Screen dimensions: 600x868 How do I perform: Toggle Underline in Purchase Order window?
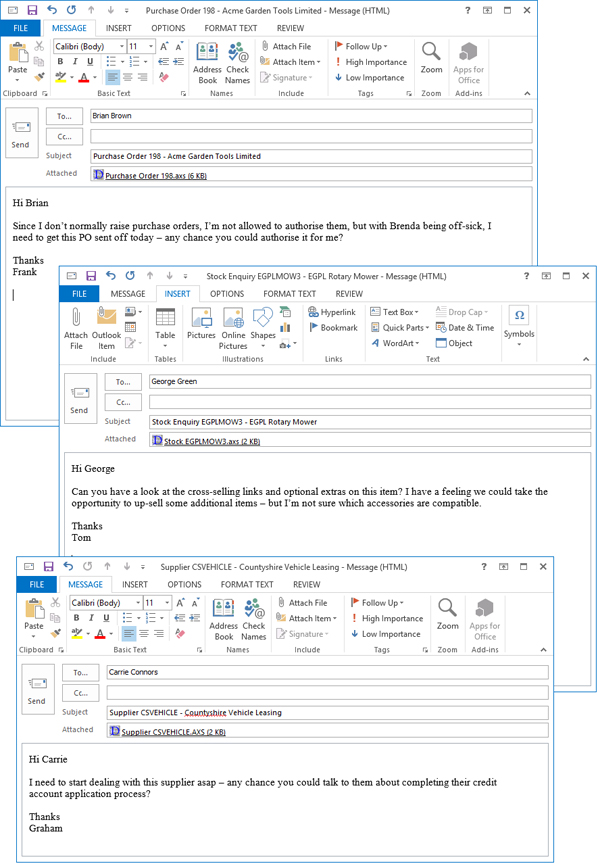tap(90, 61)
